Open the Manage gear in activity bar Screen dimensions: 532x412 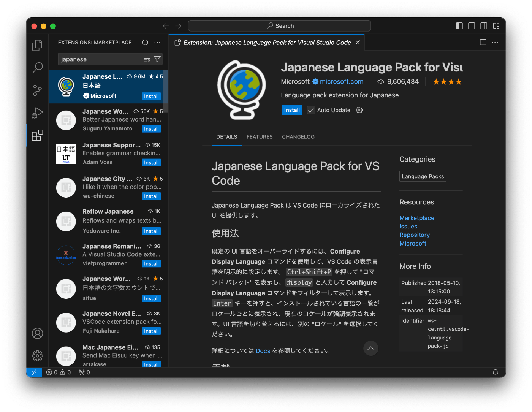click(37, 356)
